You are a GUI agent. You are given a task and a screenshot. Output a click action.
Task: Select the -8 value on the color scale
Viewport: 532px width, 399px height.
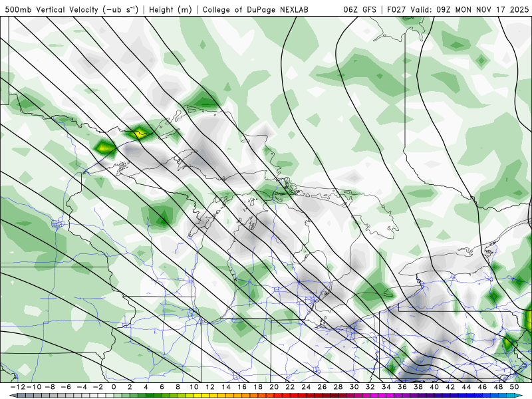coord(49,387)
